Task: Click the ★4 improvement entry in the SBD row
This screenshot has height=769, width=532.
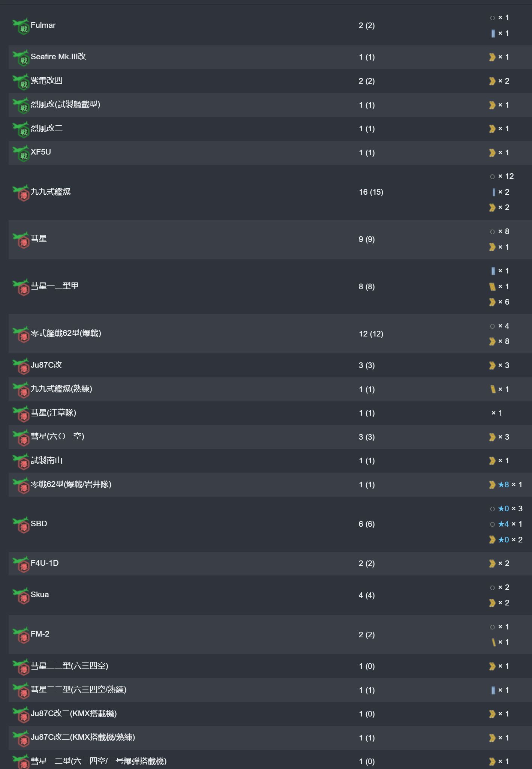Action: (504, 524)
